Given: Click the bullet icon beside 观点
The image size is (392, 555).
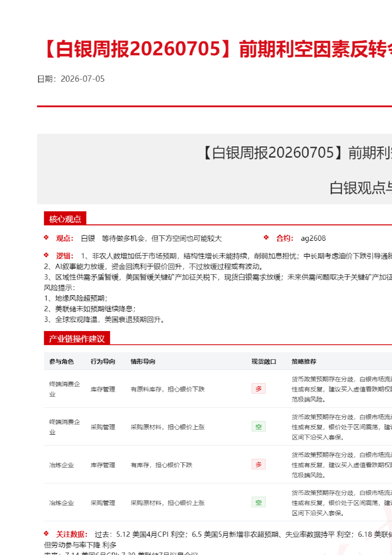Looking at the screenshot, I should click(47, 238).
